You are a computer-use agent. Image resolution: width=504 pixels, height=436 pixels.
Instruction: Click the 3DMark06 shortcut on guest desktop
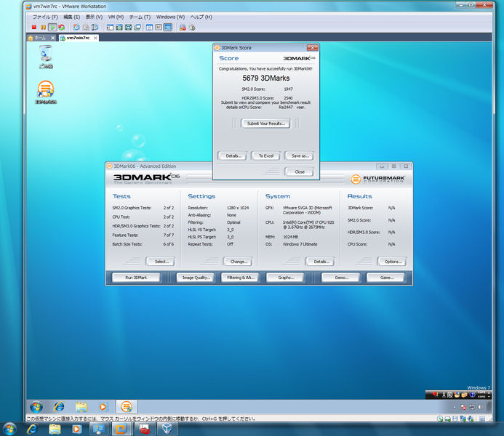click(x=46, y=92)
